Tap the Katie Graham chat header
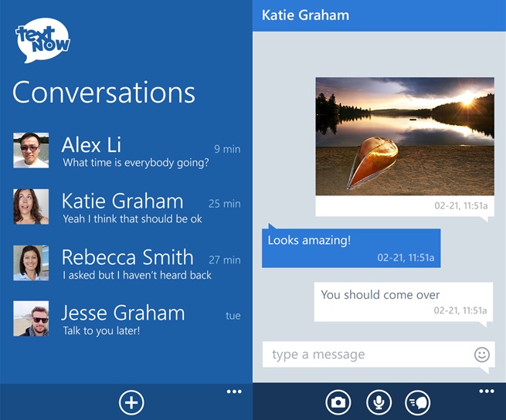506x420 pixels. tap(306, 15)
